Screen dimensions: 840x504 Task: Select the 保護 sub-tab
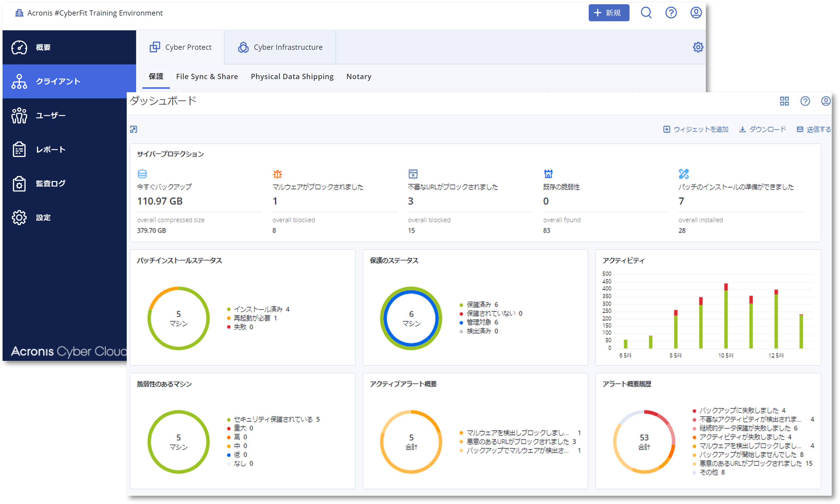(156, 77)
